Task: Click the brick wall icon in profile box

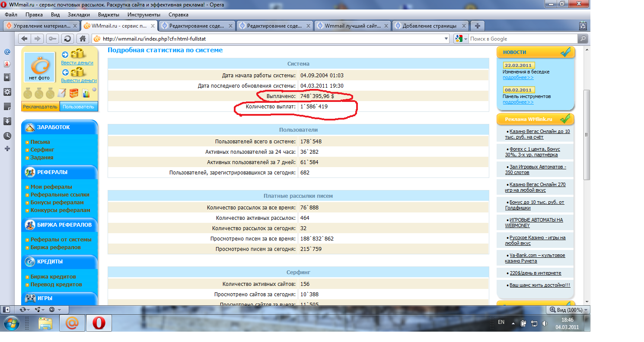Action: [74, 93]
